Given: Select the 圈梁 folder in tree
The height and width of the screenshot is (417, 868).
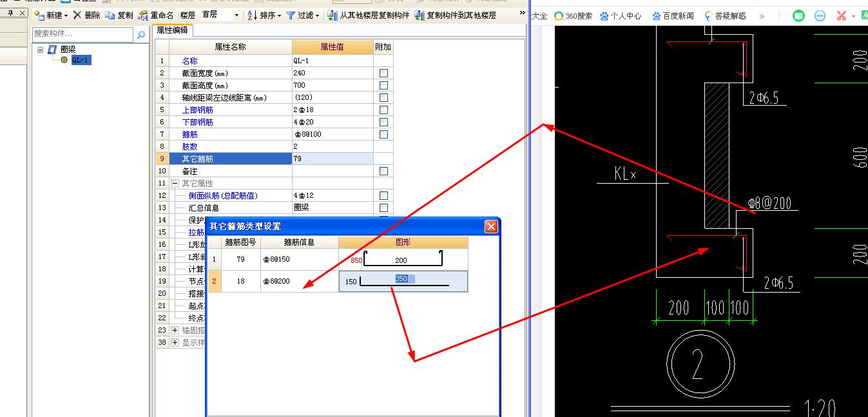Looking at the screenshot, I should 68,49.
